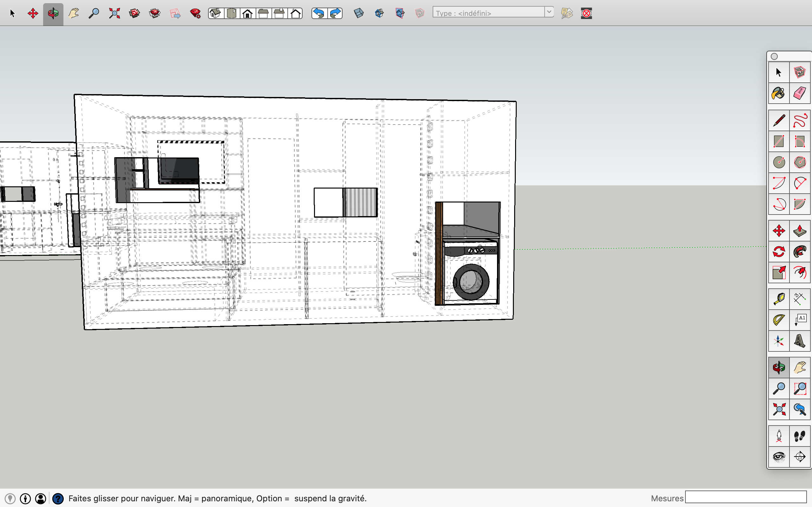The width and height of the screenshot is (812, 507).
Task: Choose the Tape Measure tool
Action: 778,298
